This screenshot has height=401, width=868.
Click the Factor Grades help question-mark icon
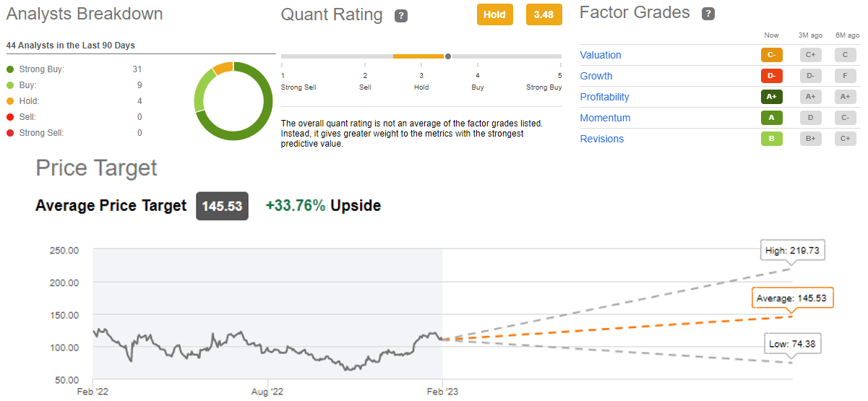(x=709, y=14)
